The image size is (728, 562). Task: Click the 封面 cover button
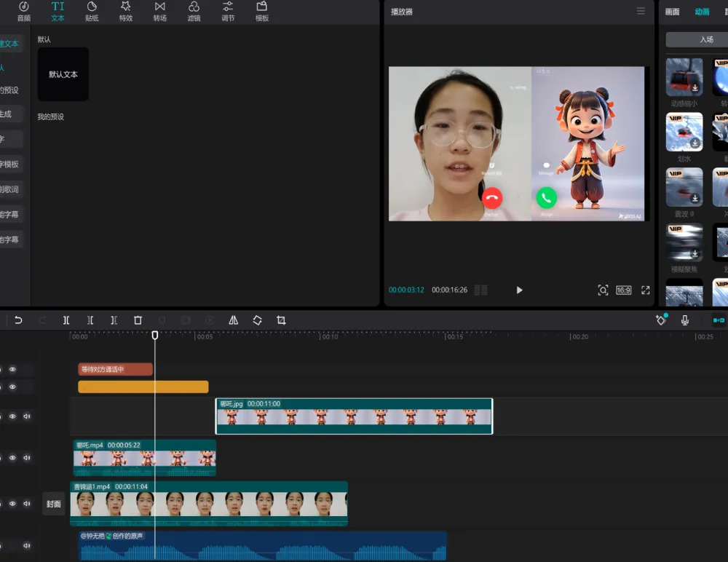point(54,504)
